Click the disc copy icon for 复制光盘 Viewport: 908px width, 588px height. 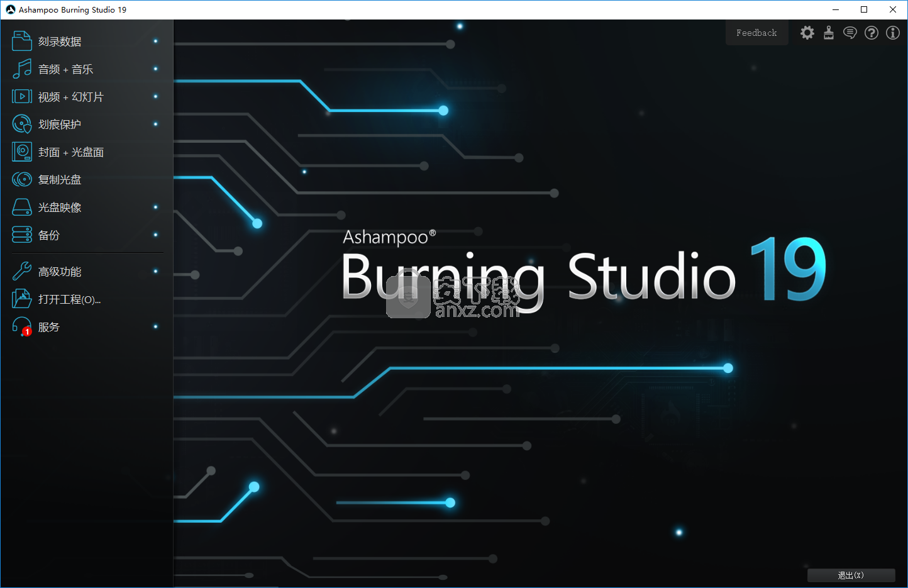click(x=22, y=179)
